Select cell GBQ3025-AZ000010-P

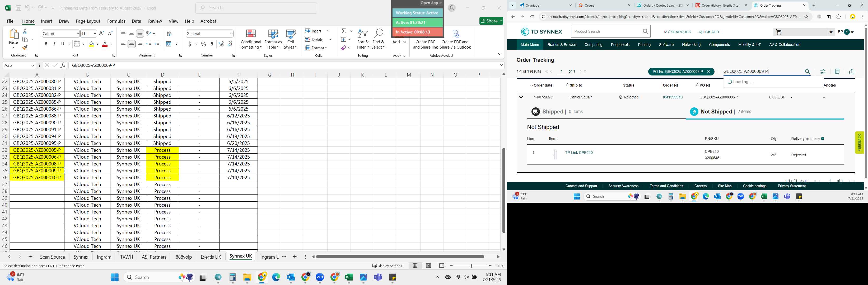37,178
